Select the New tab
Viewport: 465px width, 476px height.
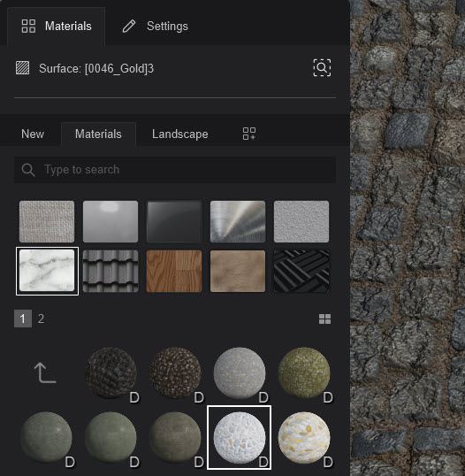[33, 134]
